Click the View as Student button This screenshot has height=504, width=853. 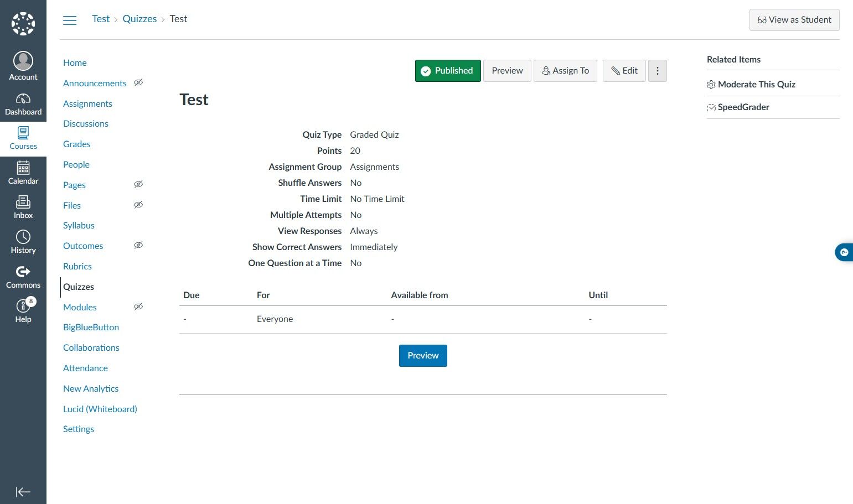pyautogui.click(x=794, y=20)
